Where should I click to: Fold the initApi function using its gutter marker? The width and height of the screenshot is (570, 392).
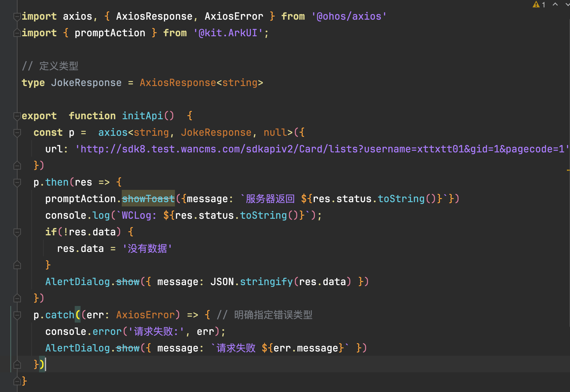coord(17,116)
